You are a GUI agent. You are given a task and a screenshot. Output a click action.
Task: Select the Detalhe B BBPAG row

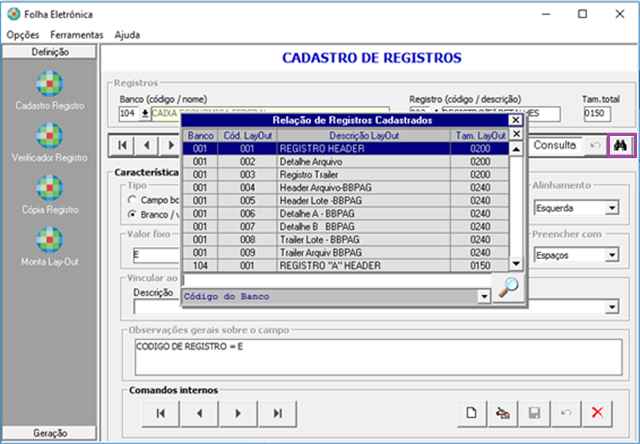pos(346,227)
